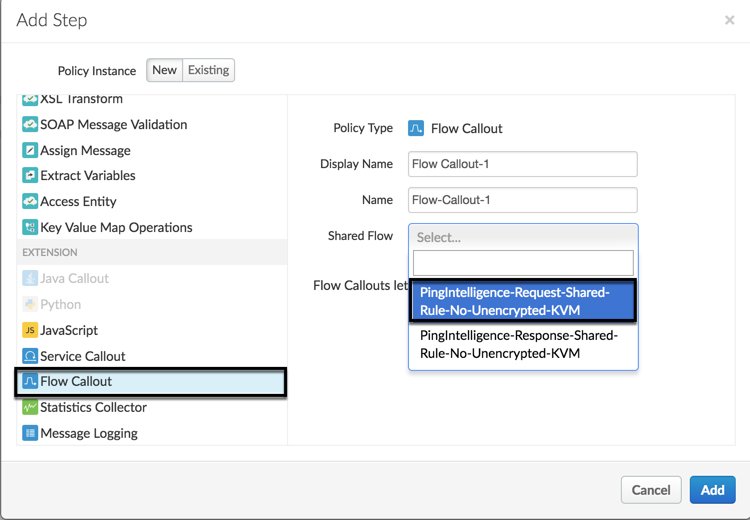Click the Add button
The height and width of the screenshot is (520, 750).
click(x=712, y=490)
